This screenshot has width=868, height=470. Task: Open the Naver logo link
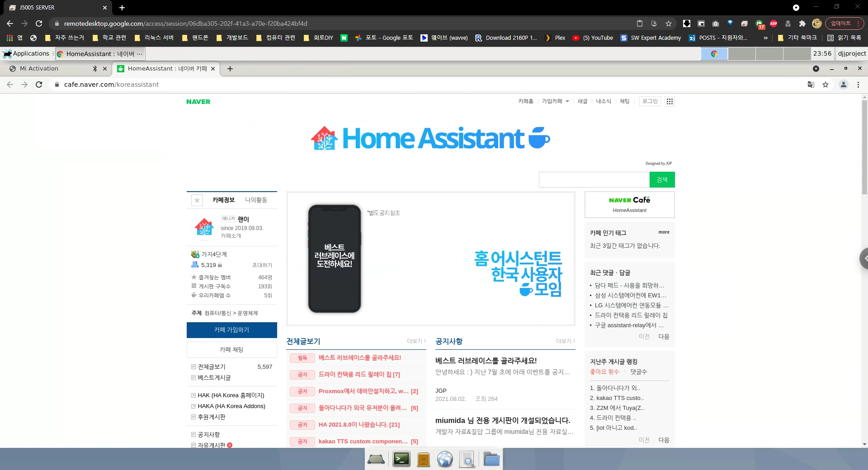[x=198, y=102]
